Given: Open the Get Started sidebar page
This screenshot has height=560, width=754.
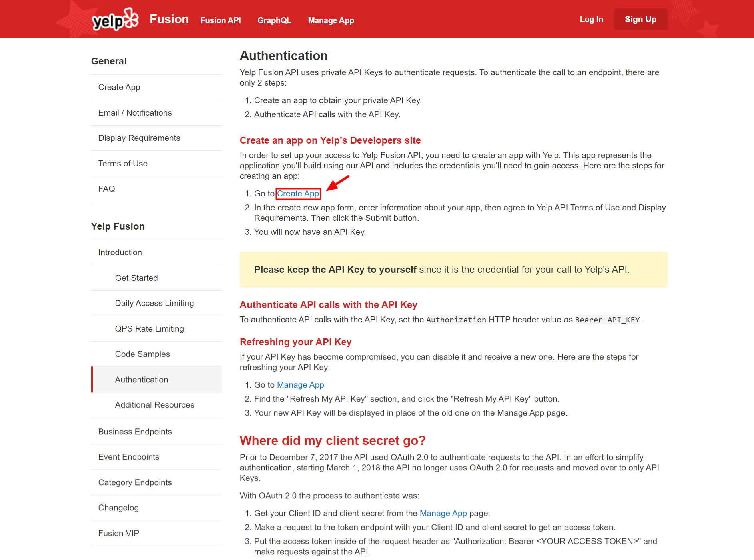Looking at the screenshot, I should (156, 278).
